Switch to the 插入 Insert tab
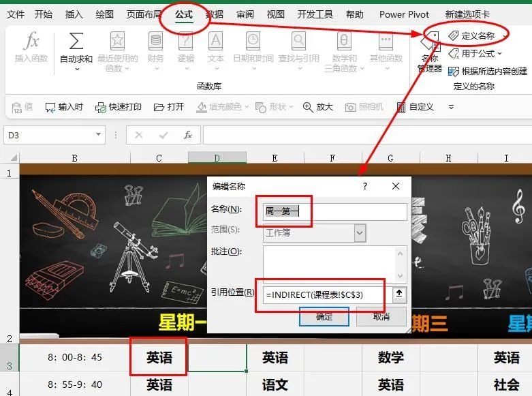 pyautogui.click(x=74, y=14)
